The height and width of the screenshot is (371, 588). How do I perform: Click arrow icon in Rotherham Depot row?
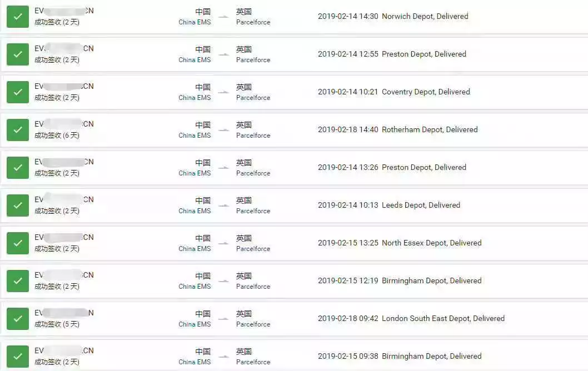point(223,130)
